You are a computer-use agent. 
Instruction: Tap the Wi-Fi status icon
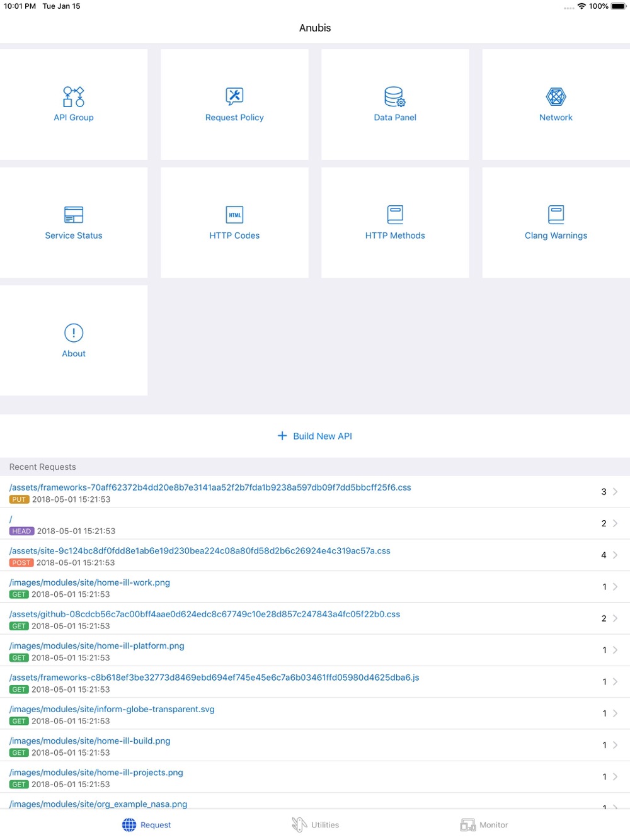click(x=581, y=6)
